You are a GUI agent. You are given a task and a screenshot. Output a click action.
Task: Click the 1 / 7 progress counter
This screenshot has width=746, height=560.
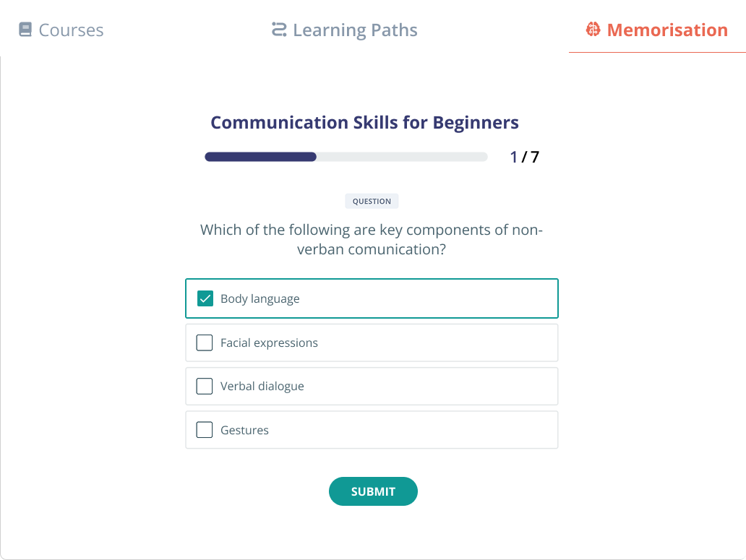pyautogui.click(x=524, y=157)
